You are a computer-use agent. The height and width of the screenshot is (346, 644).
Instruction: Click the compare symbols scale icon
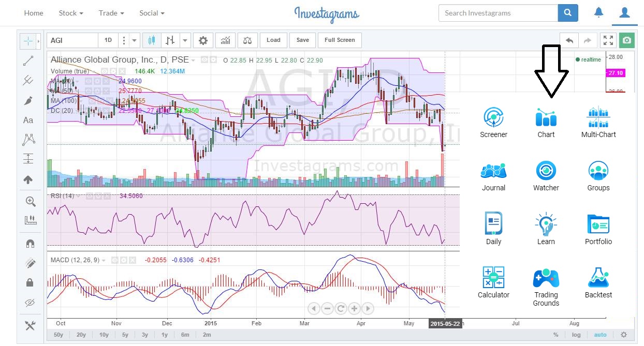click(247, 40)
